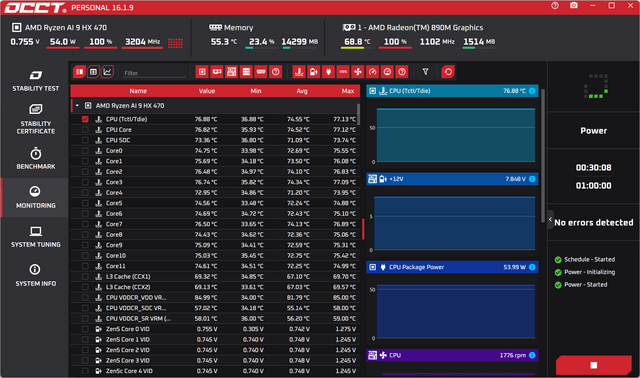The image size is (640, 378).
Task: Check the L3 Cache (CCX1) checkbox
Action: point(85,276)
